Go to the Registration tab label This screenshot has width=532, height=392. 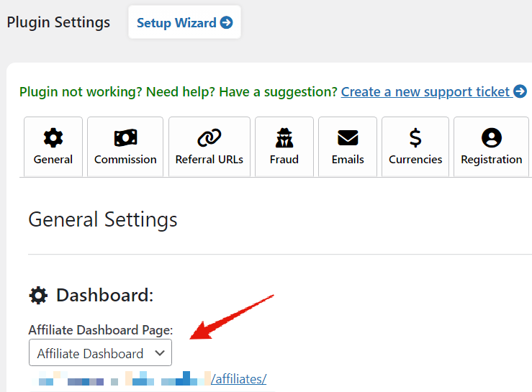pos(492,160)
